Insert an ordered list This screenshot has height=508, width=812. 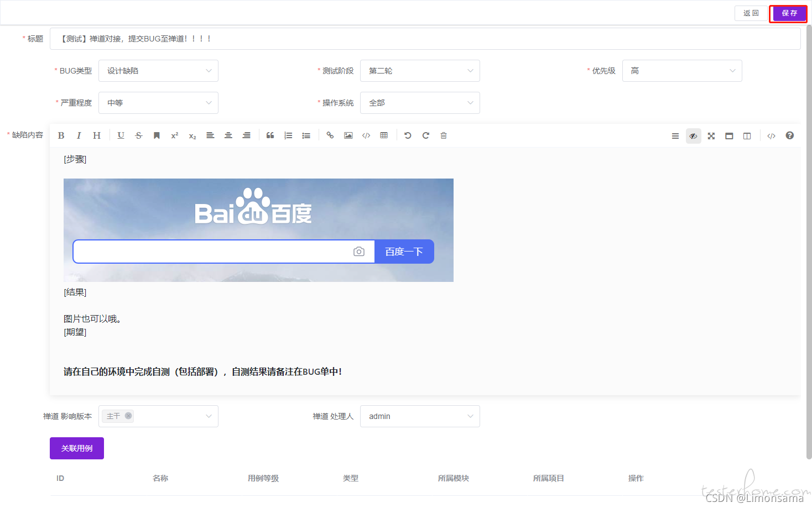tap(288, 135)
